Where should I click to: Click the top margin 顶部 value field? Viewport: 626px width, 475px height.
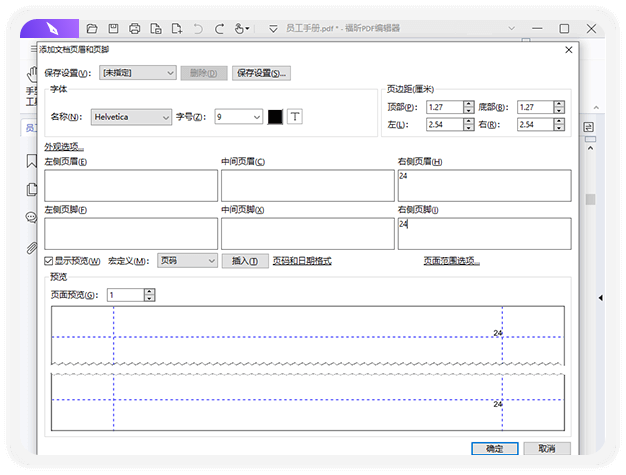[445, 107]
